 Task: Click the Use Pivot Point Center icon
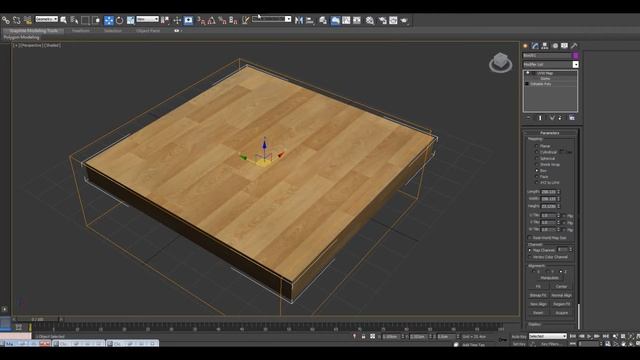165,20
